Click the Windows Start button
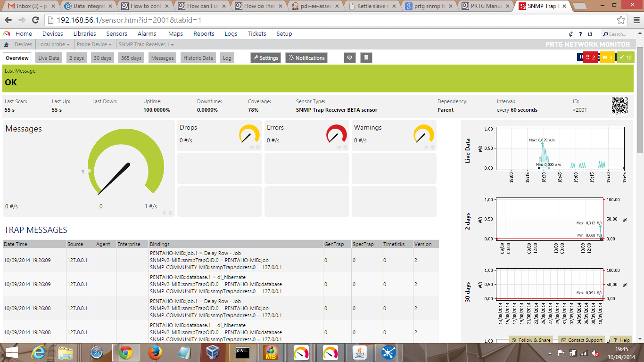 point(11,353)
